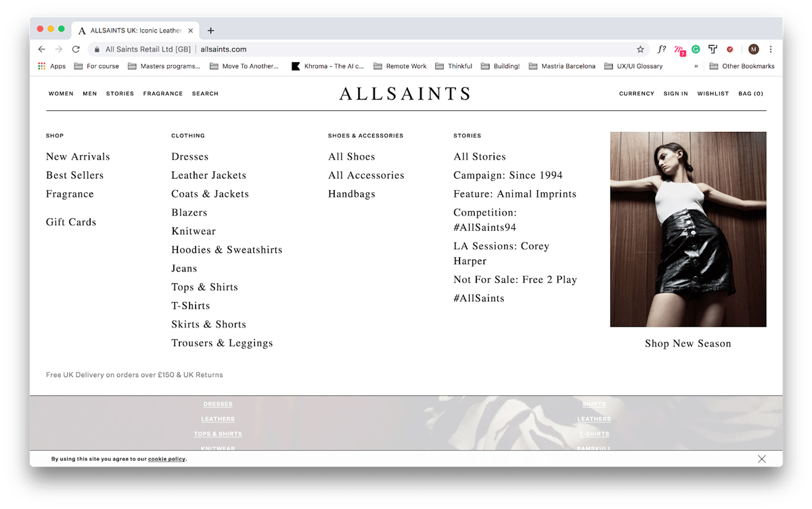812x509 pixels.
Task: Open the overflow bookmarks chevron
Action: coord(695,66)
